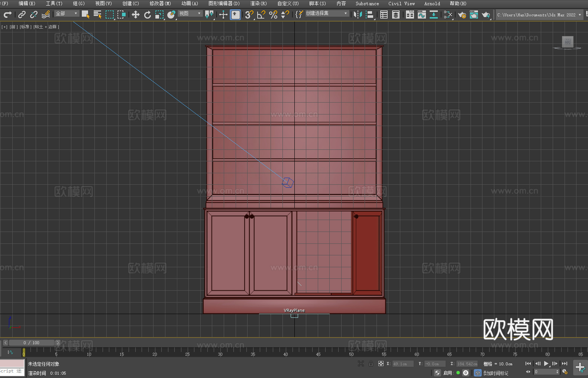Activate the Select and Rotate tool

coord(148,14)
